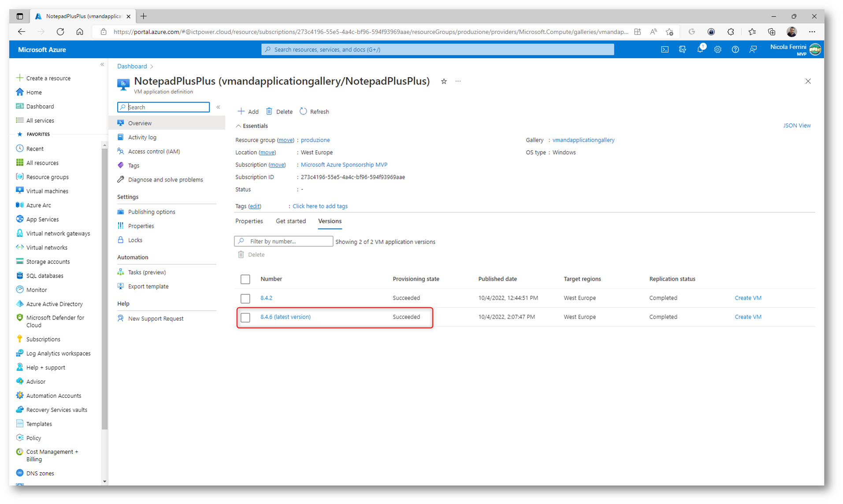The width and height of the screenshot is (843, 504).
Task: Open vmandapplicationgallery gallery link
Action: (583, 140)
